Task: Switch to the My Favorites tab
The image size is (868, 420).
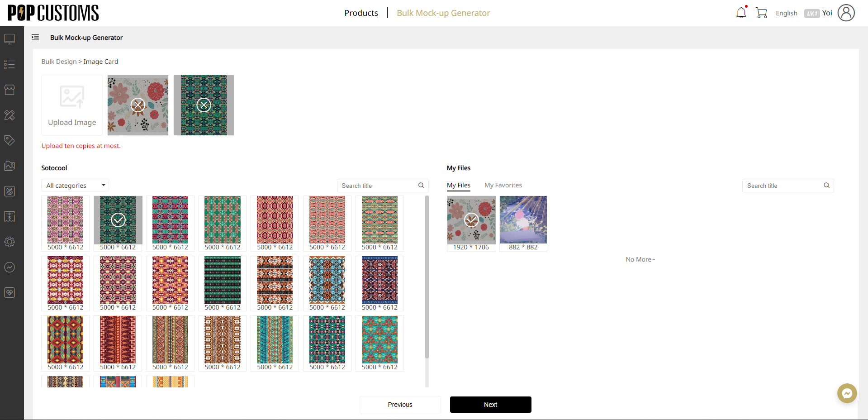Action: (503, 185)
